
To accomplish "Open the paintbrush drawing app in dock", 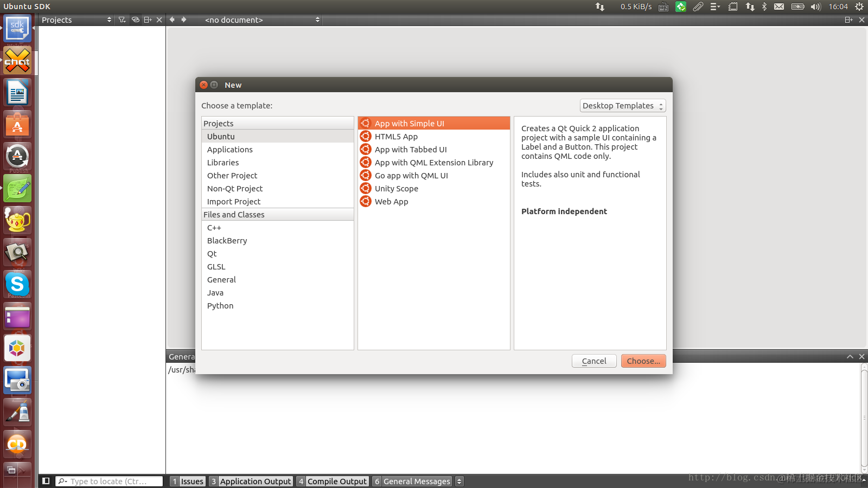I will click(x=17, y=412).
